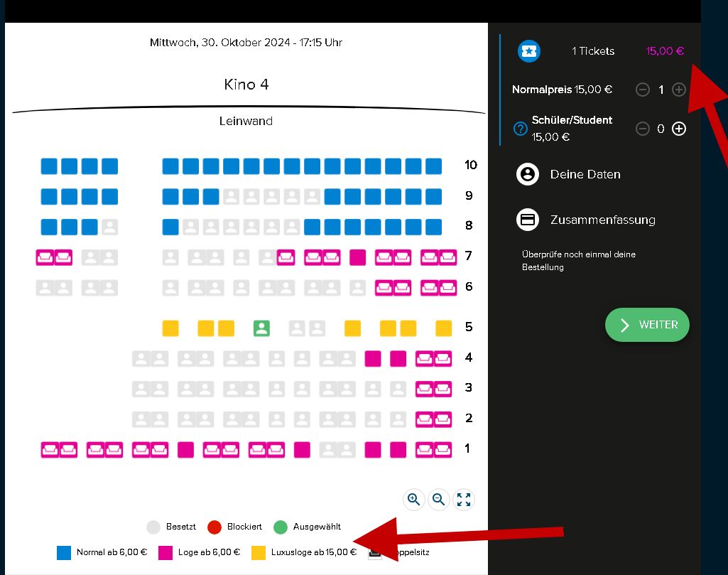The image size is (728, 575).
Task: Deselect the green selected seat in row 5
Action: click(262, 328)
